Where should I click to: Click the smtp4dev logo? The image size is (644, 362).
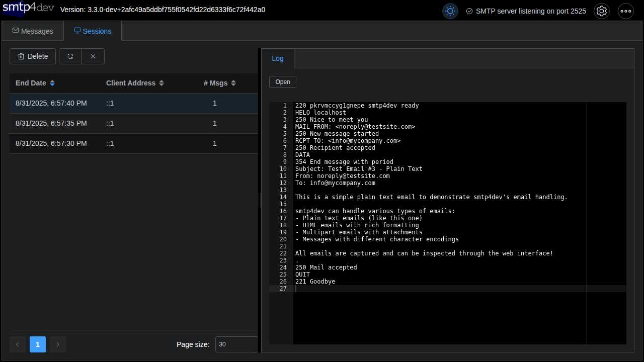point(28,10)
